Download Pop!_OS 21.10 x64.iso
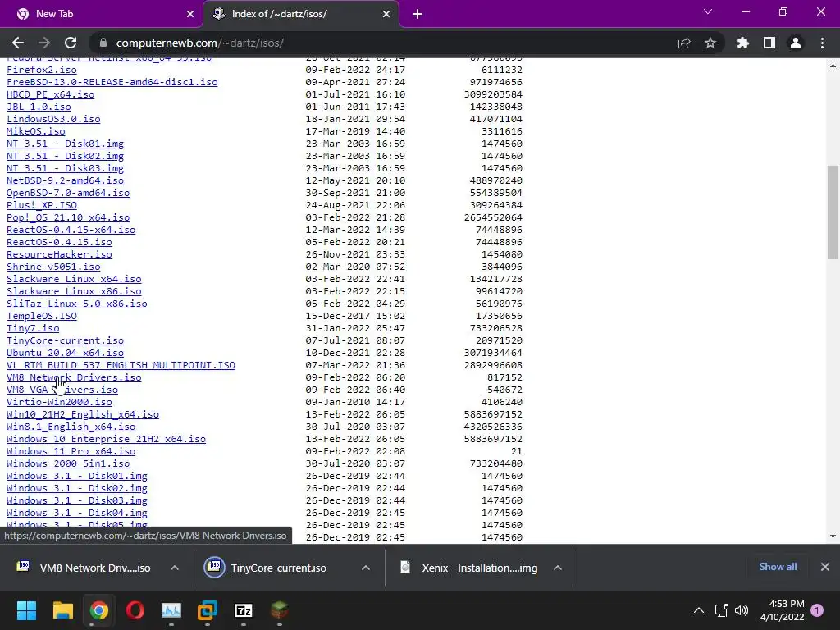Screen dimensions: 840x630 tap(68, 217)
